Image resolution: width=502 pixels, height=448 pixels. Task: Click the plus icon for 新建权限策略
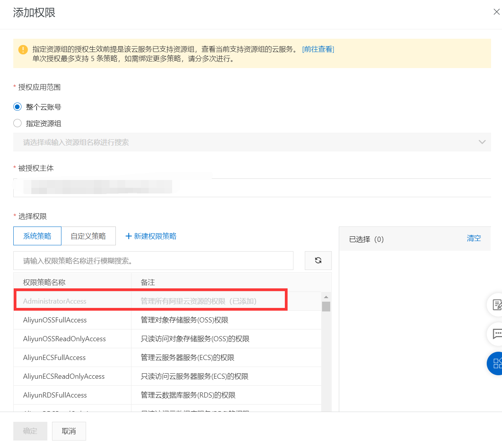click(128, 236)
